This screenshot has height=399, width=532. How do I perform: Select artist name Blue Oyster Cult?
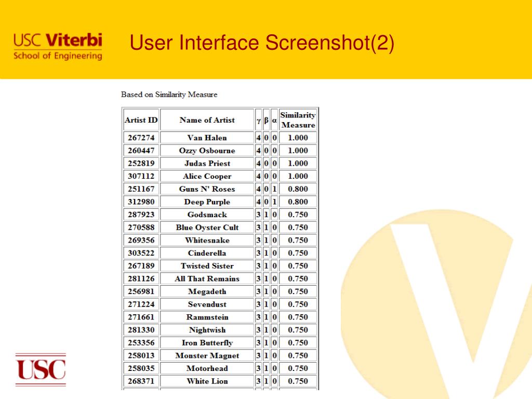pos(207,228)
